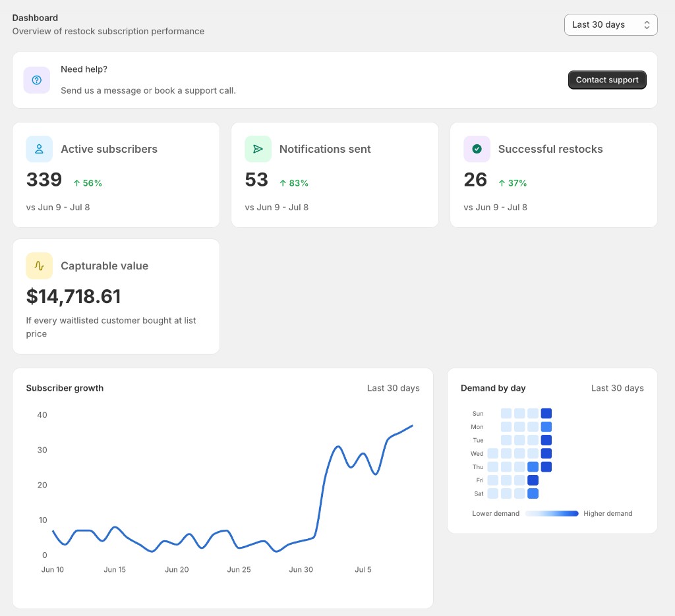Click the Jul 5 label on chart axis
Image resolution: width=675 pixels, height=616 pixels.
tap(363, 569)
